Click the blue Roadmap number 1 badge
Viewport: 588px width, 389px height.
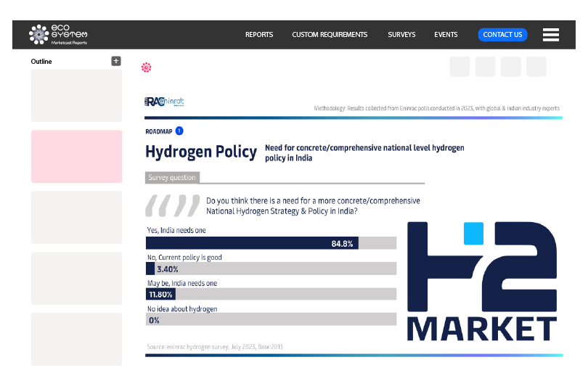pos(179,131)
